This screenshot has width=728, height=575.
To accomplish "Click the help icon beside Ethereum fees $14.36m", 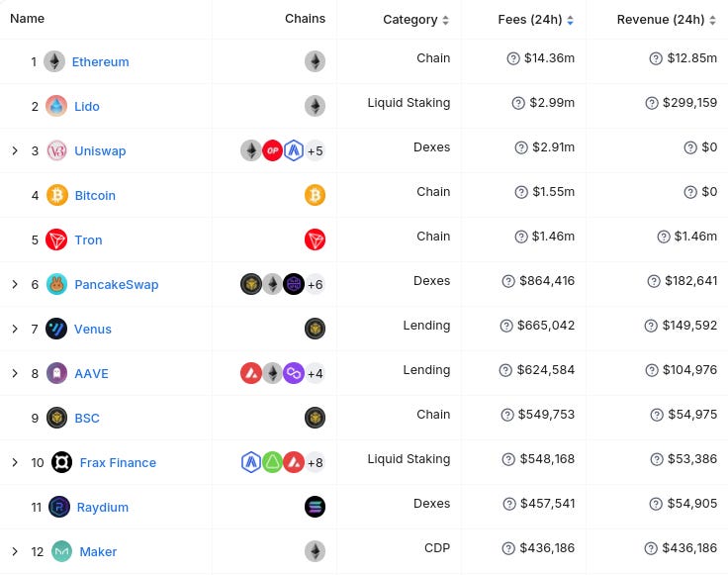I will 513,58.
